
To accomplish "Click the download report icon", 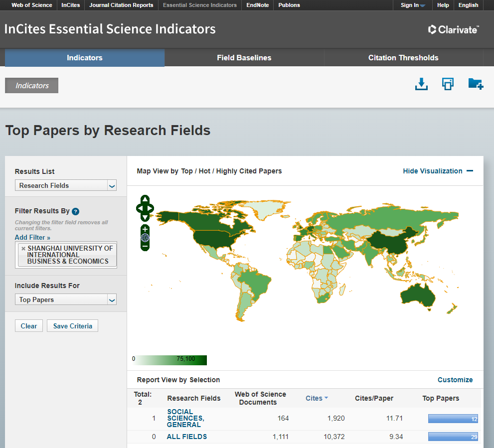I will click(421, 84).
